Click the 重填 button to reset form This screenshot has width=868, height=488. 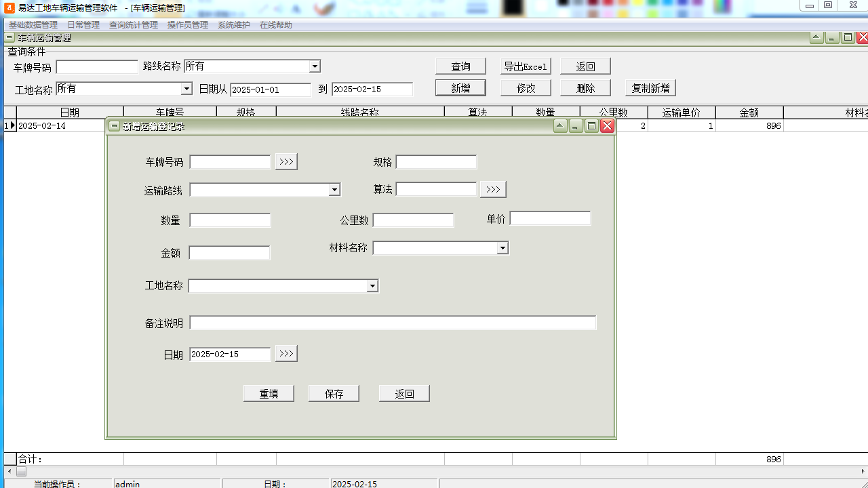tap(269, 394)
